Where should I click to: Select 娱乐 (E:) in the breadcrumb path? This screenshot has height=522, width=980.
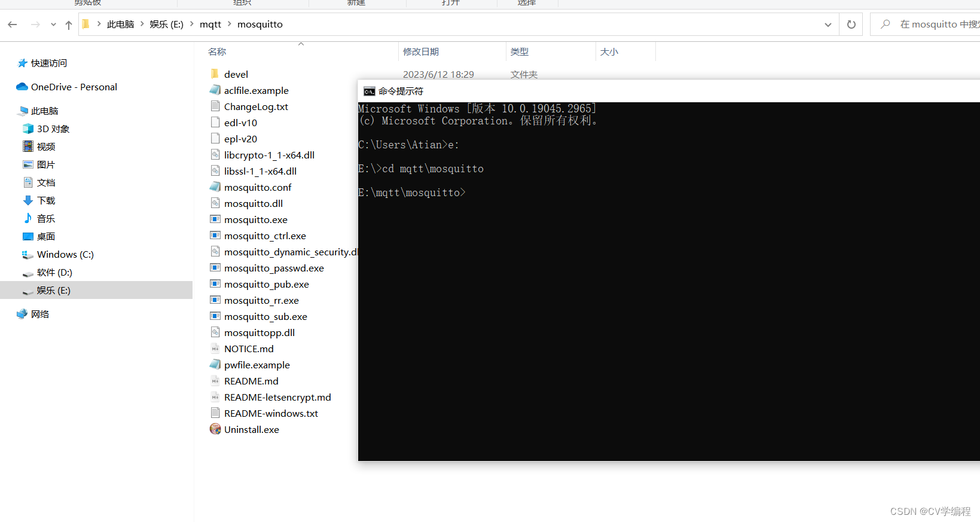tap(166, 25)
